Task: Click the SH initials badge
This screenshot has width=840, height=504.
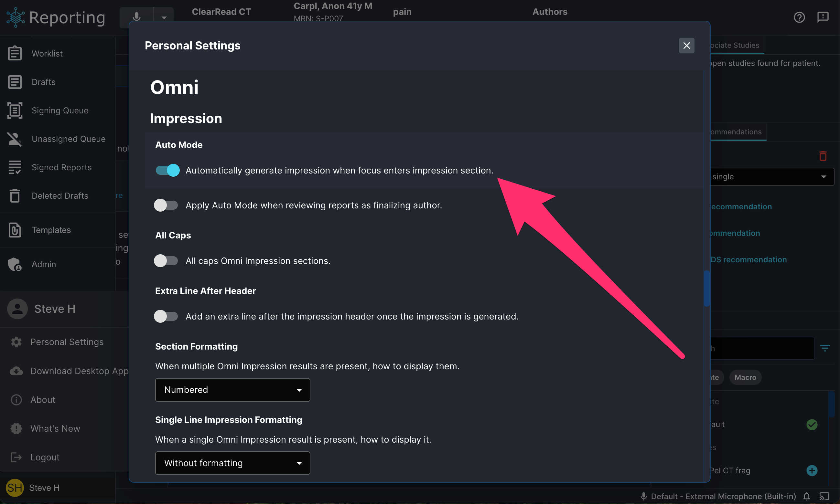Action: [15, 488]
